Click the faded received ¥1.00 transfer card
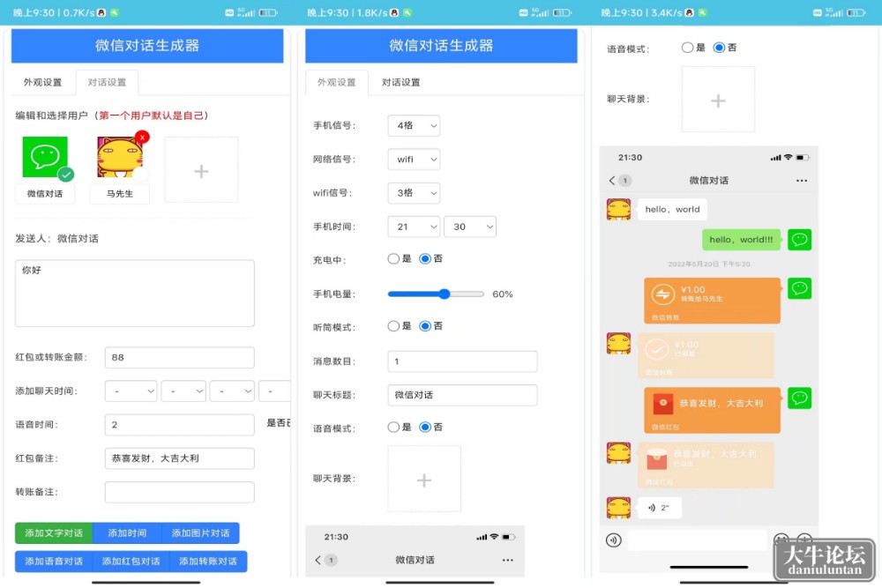 pos(706,355)
